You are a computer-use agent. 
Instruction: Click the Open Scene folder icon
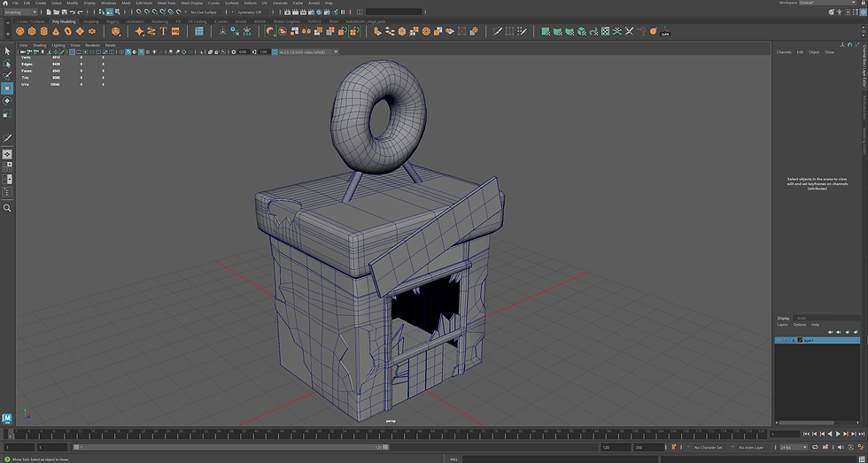[56, 12]
